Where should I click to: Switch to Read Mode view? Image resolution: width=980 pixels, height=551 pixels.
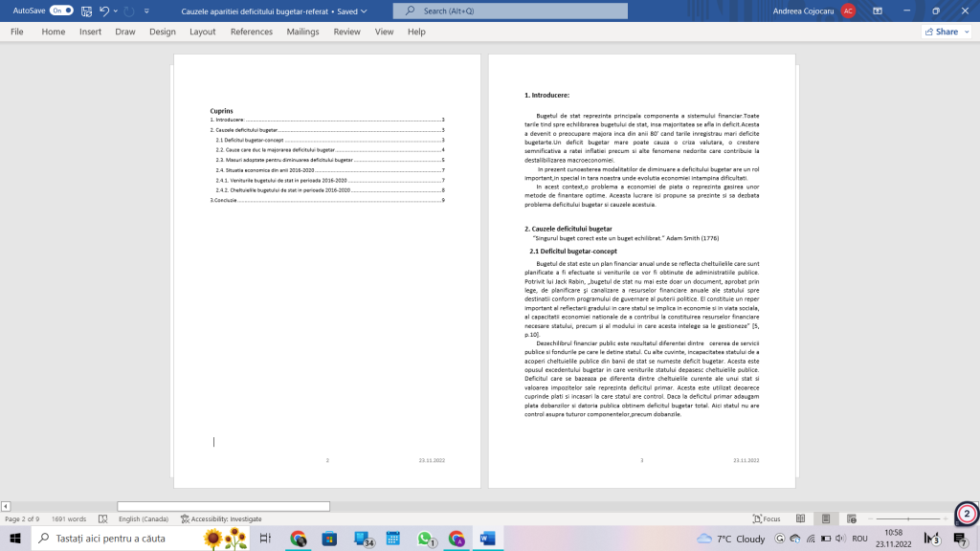(800, 518)
